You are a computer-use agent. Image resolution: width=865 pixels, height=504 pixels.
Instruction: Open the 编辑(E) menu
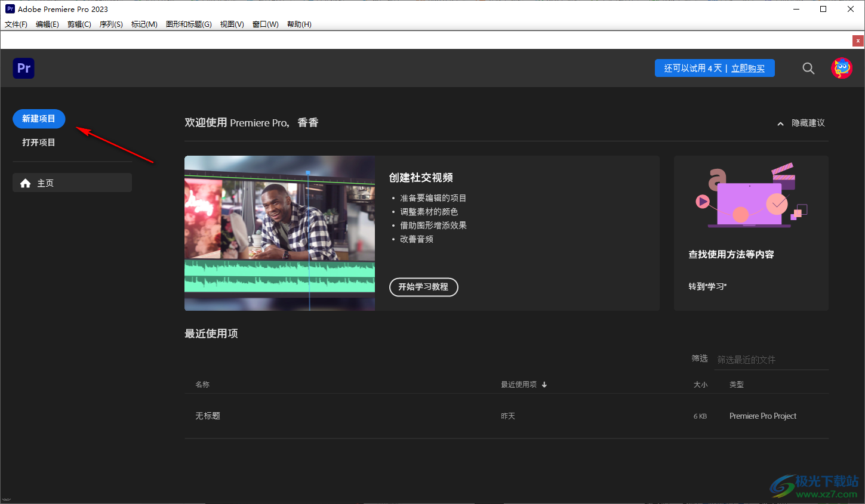point(47,24)
